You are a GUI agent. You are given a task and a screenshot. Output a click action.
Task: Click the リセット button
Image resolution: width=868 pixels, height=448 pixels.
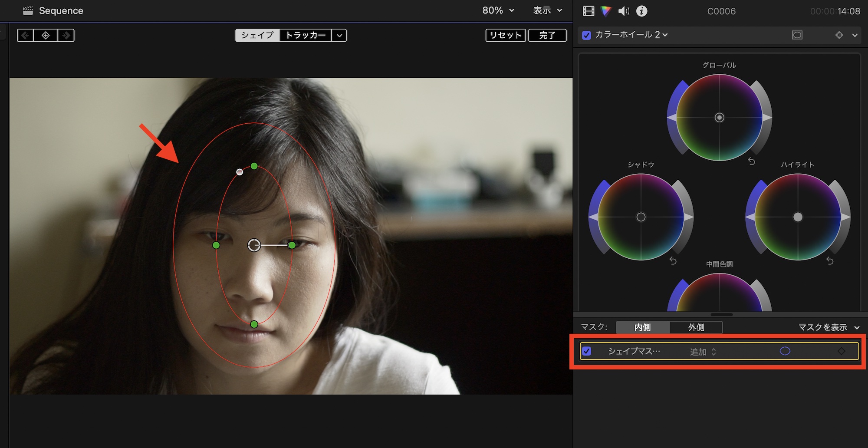click(506, 35)
